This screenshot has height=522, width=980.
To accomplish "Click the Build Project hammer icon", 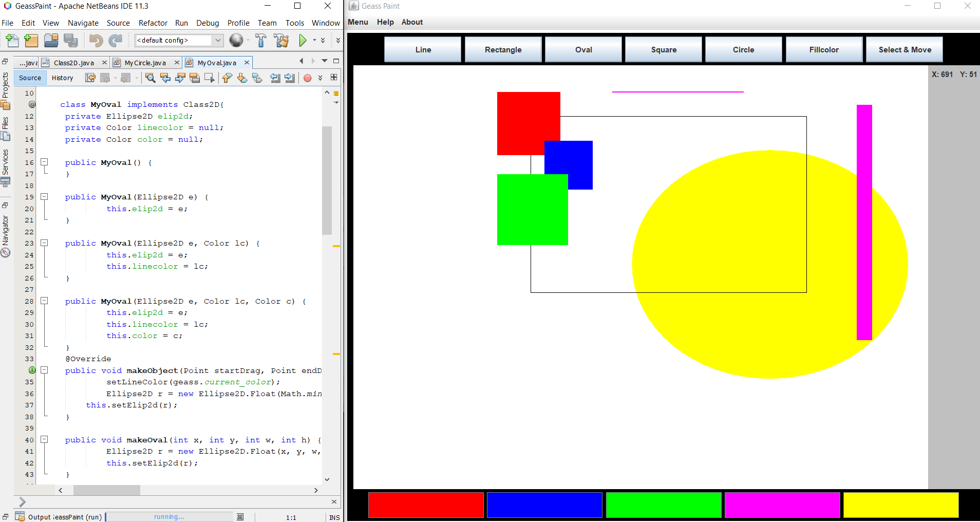I will click(x=261, y=40).
